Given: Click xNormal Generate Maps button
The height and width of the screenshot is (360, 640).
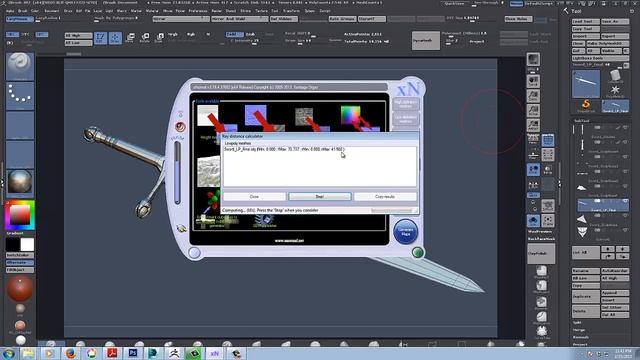Looking at the screenshot, I should 405,231.
